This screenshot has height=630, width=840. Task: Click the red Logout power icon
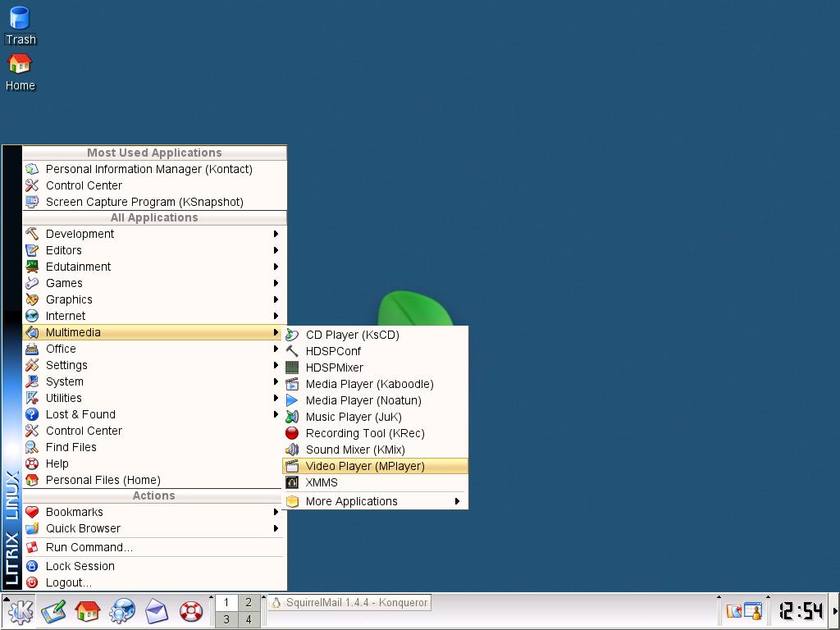click(x=32, y=582)
